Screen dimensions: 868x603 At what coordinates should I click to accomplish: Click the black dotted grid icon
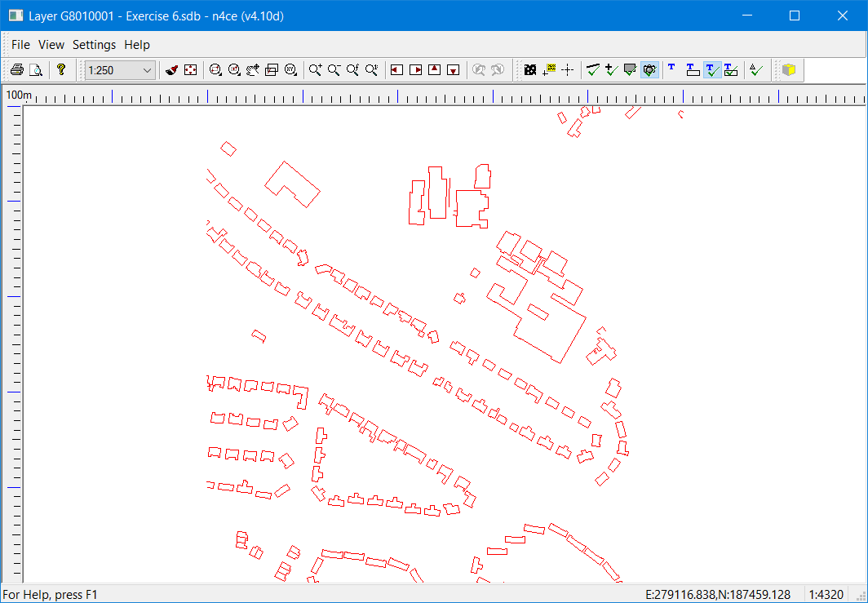(530, 70)
